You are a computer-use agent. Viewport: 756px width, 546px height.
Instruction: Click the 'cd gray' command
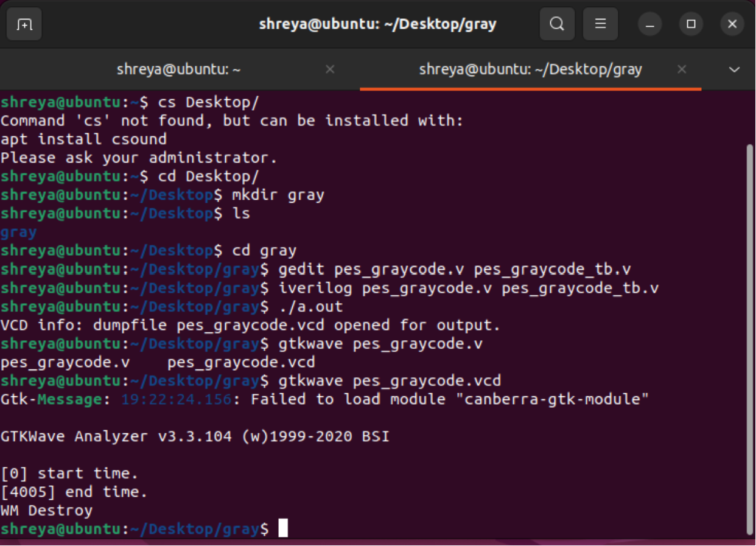click(x=264, y=250)
